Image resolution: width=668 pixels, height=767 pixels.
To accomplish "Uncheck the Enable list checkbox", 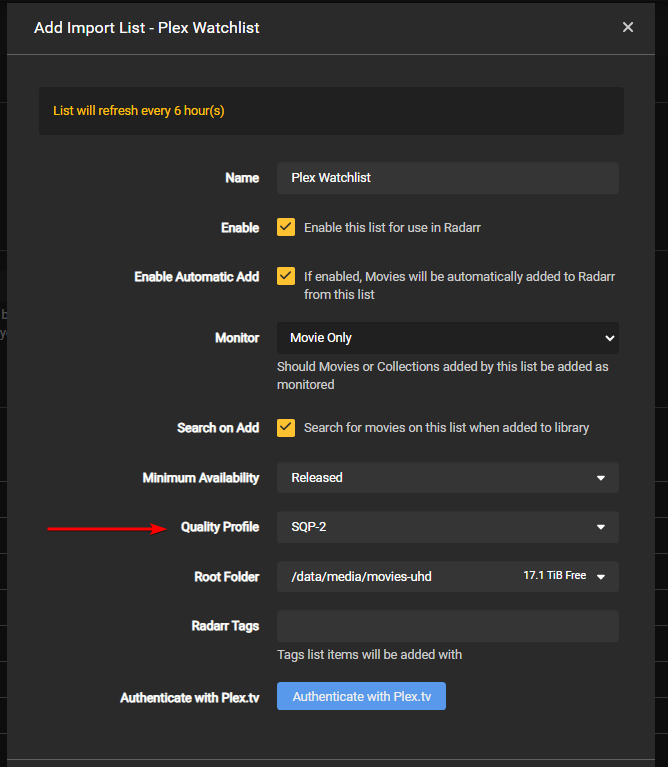I will click(286, 227).
